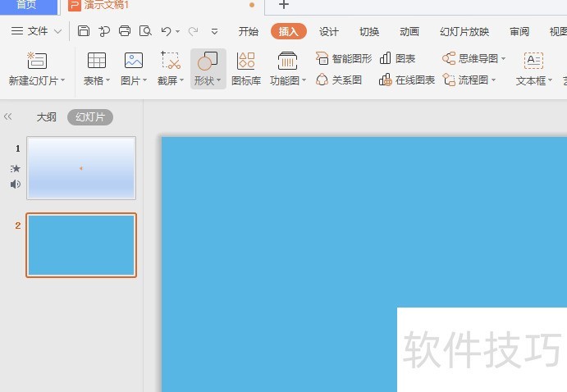Viewport: 567px width, 392px height.
Task: Expand the 形状 dropdown arrow
Action: (218, 80)
